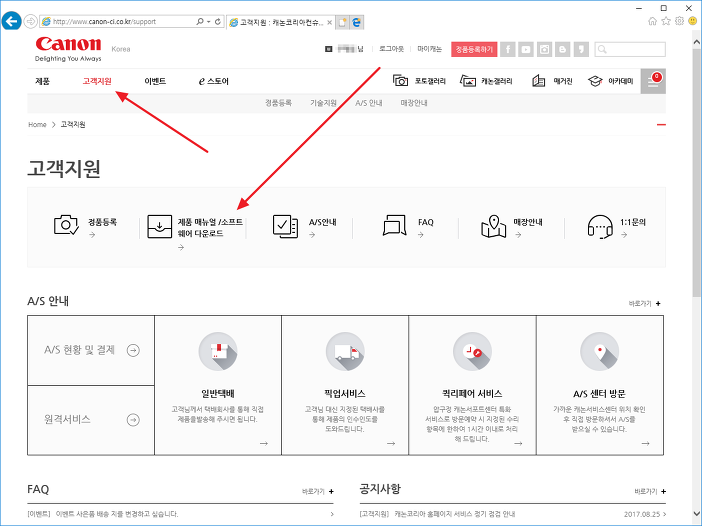Open A/S 현황 및 결제 box
The height and width of the screenshot is (526, 702).
point(91,350)
